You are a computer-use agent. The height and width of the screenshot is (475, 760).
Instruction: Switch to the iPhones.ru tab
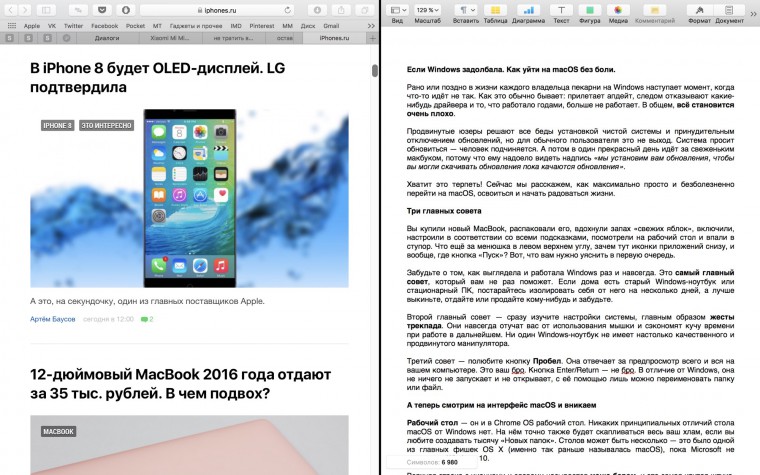(x=334, y=38)
